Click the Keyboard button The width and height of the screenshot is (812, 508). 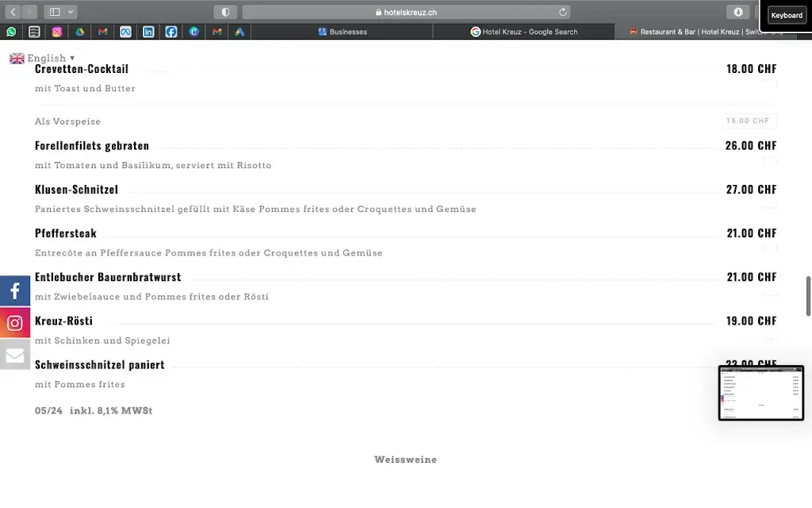786,16
